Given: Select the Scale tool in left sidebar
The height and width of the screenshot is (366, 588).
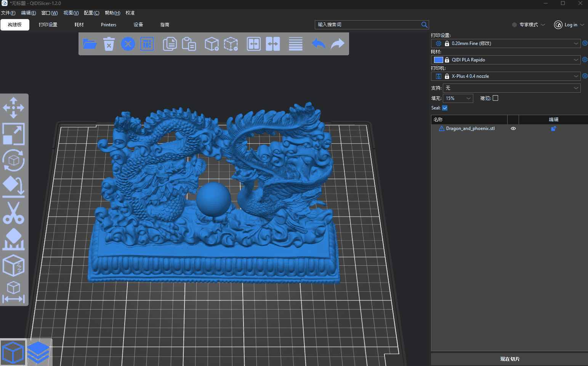Looking at the screenshot, I should coord(14,134).
